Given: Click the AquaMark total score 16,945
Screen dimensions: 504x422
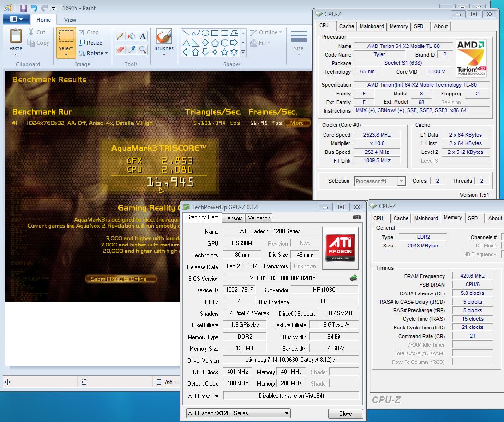Looking at the screenshot, I should (x=170, y=182).
